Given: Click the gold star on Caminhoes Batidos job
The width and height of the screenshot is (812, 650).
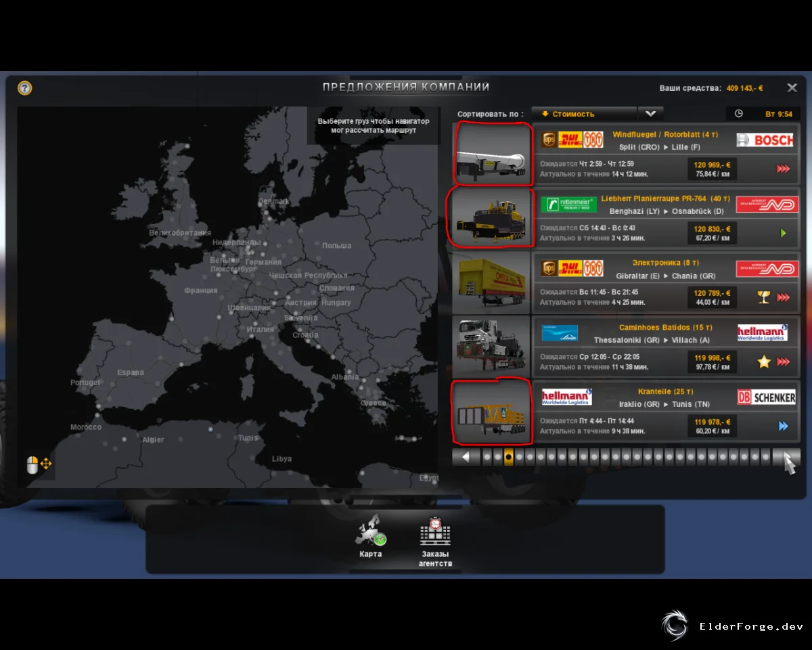Looking at the screenshot, I should pyautogui.click(x=764, y=362).
